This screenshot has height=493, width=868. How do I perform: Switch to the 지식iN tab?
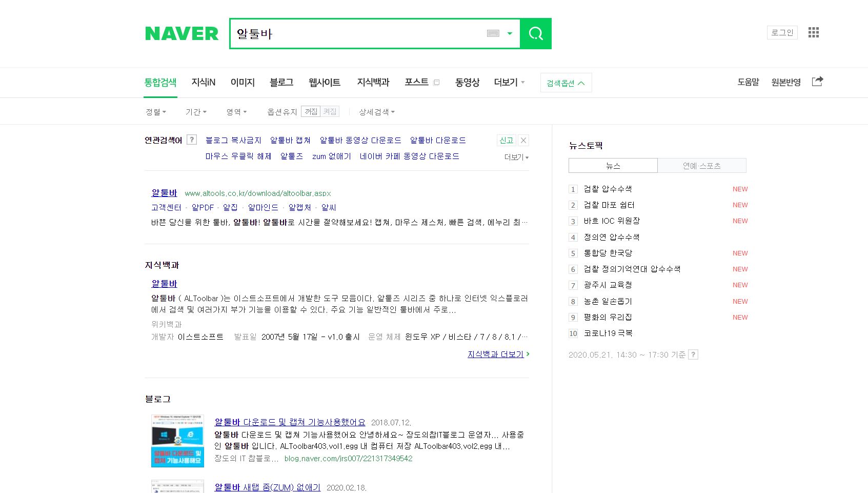coord(204,82)
